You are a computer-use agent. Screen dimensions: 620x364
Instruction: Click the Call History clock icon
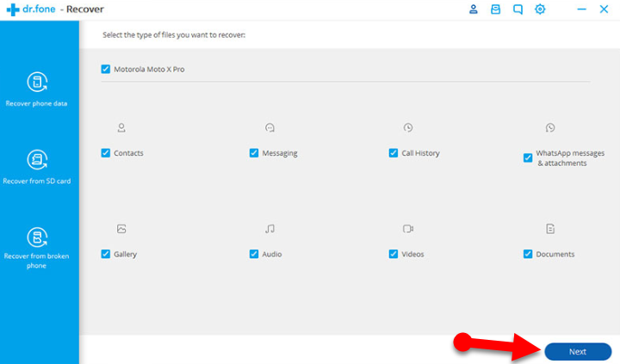point(408,128)
